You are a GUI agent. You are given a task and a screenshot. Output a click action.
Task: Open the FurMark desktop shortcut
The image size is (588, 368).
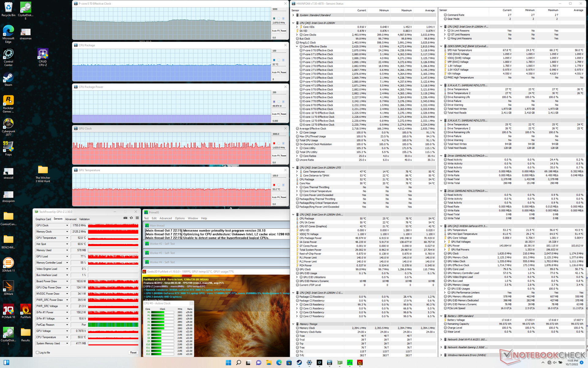click(26, 311)
